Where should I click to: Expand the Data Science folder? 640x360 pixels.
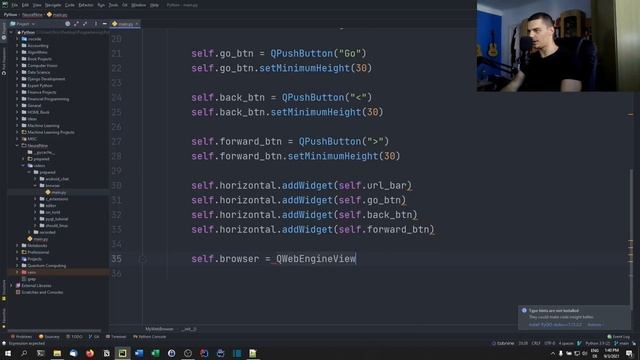click(x=17, y=72)
